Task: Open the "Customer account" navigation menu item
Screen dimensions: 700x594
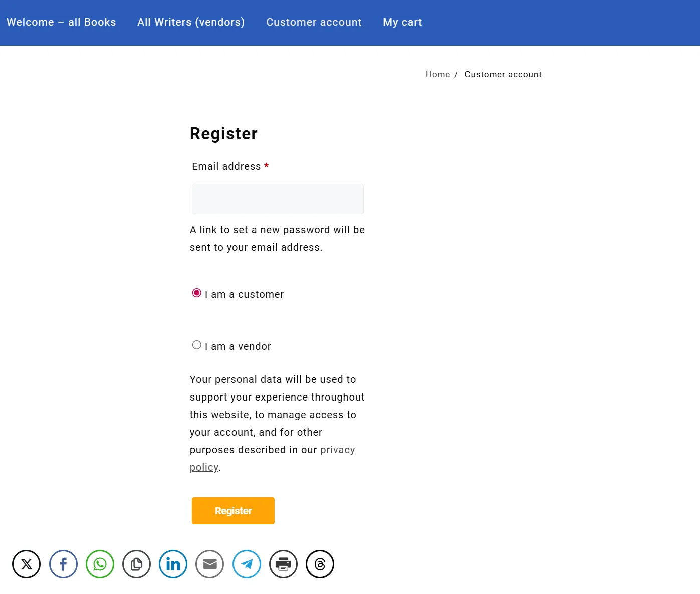Action: point(314,22)
